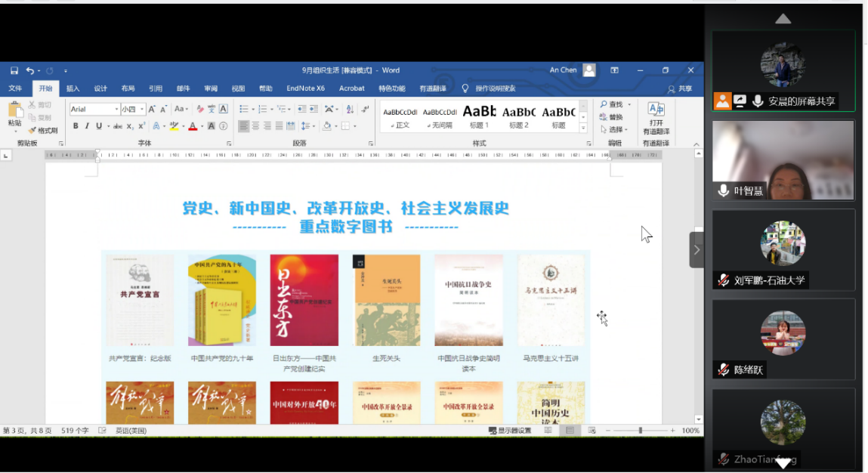Screen dimensions: 868x473
Task: Apply center paragraph alignment
Action: [255, 126]
